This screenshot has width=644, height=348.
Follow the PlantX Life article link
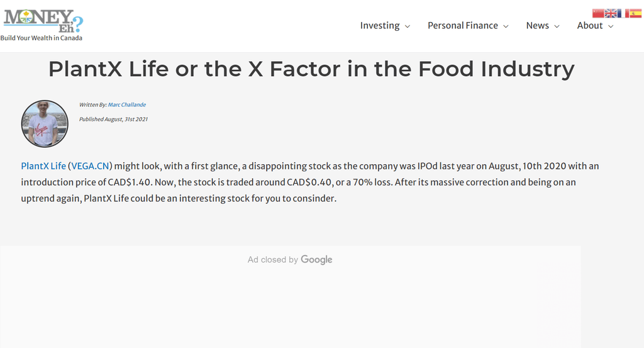43,166
